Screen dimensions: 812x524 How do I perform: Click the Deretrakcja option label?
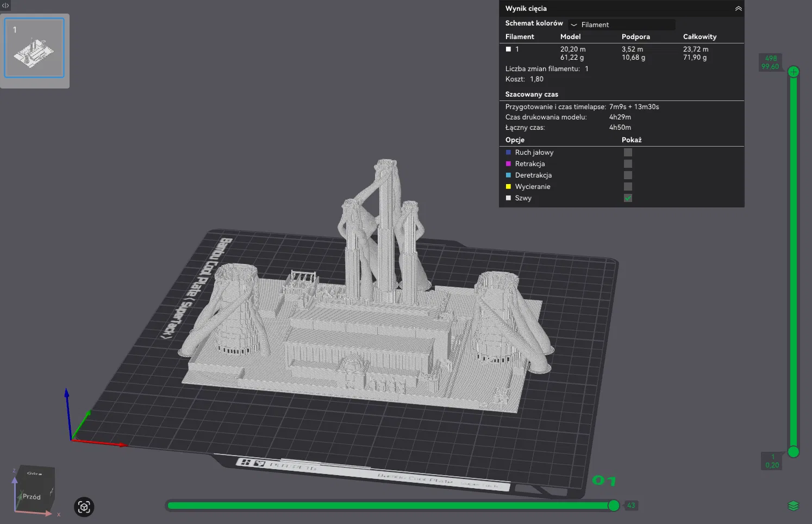coord(533,175)
